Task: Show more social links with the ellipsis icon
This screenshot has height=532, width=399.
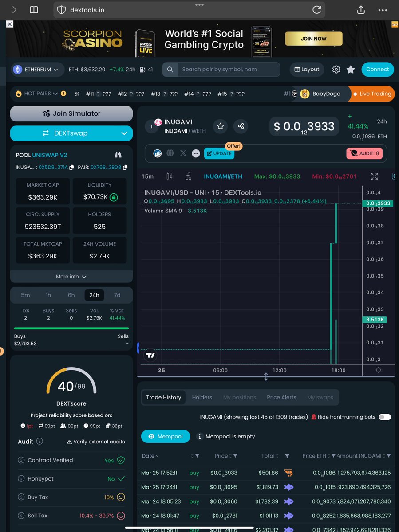Action: (x=196, y=153)
